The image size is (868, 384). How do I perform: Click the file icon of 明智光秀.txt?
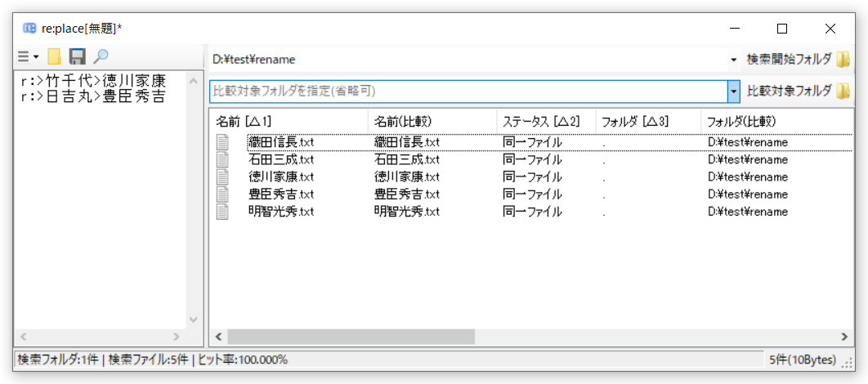click(x=222, y=212)
